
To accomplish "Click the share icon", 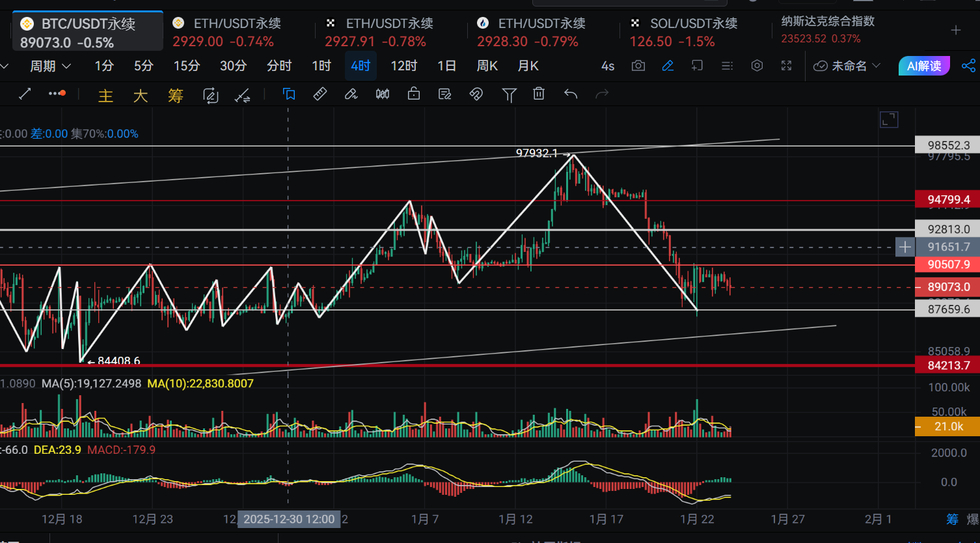I will [968, 66].
